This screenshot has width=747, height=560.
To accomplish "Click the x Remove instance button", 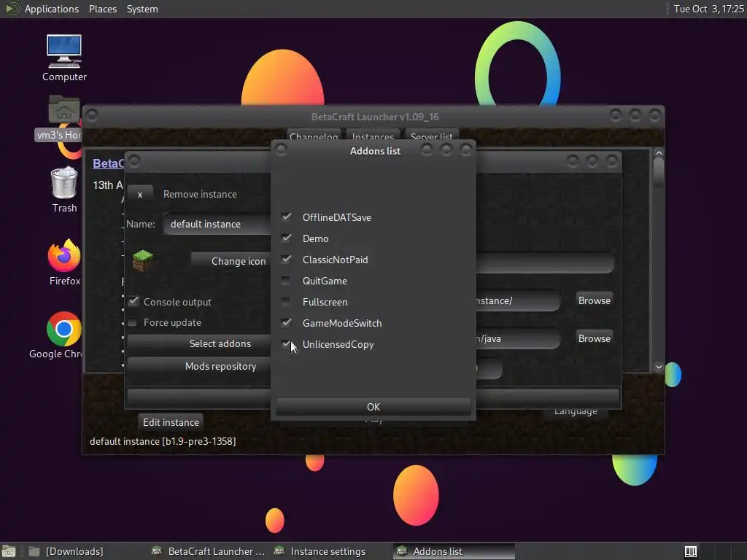I will (x=140, y=194).
